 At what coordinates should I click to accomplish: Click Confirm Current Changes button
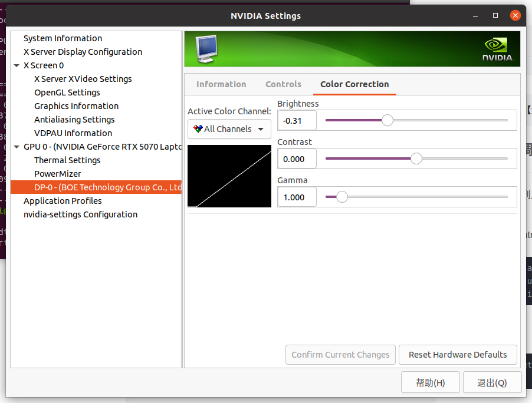click(x=340, y=355)
